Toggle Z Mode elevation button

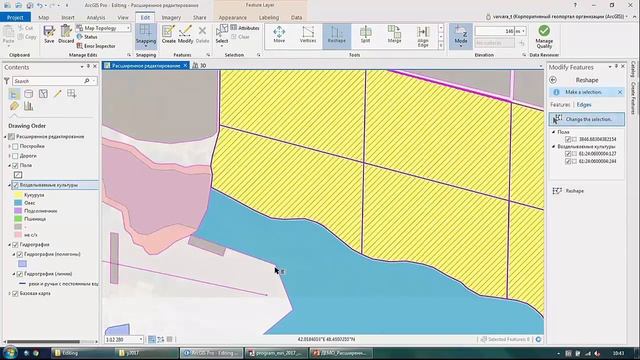pos(461,36)
